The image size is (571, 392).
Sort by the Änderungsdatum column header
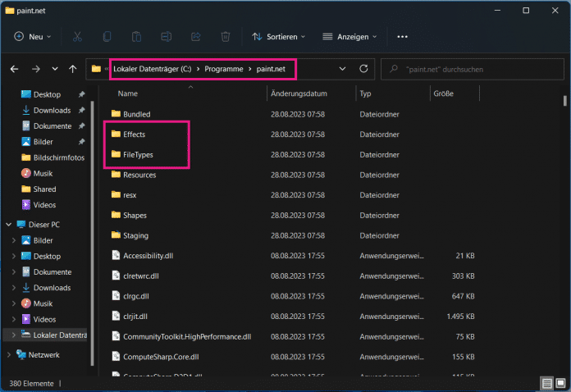[299, 94]
